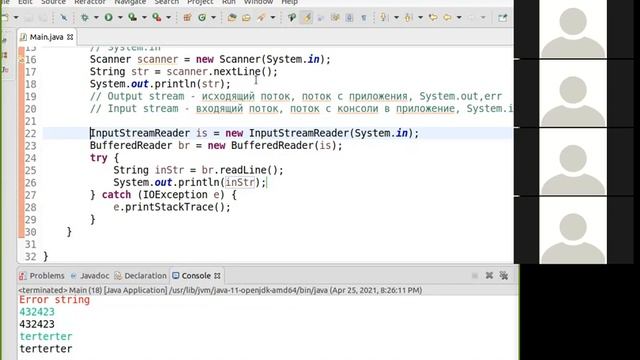Click line 22 InputStreamReader declaration
Viewport: 640px width, 360px height.
(254, 133)
